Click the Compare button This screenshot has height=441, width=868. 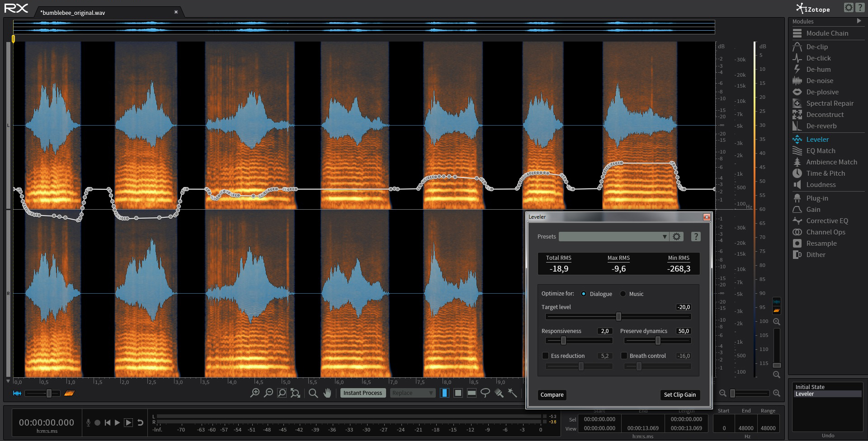point(552,395)
